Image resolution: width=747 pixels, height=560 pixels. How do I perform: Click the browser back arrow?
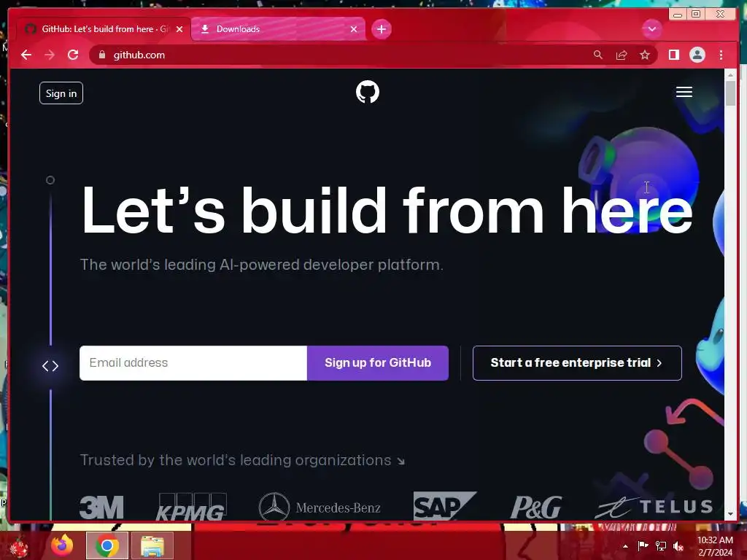[26, 55]
